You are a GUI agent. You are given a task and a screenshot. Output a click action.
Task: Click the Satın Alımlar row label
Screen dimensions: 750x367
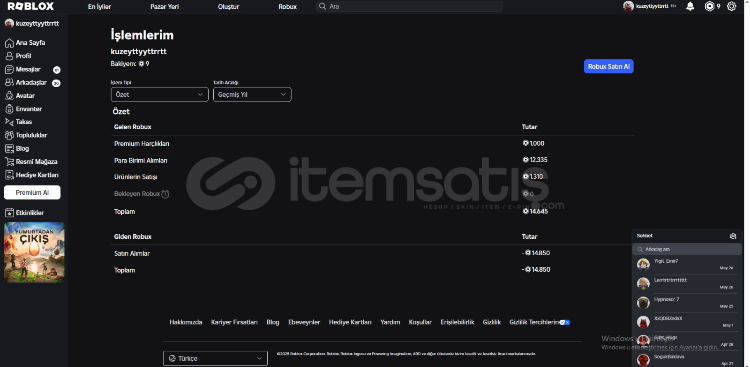[x=132, y=254]
